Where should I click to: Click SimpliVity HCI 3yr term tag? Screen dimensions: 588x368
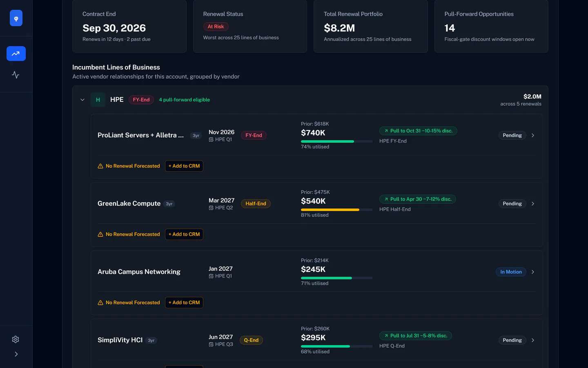coord(151,341)
